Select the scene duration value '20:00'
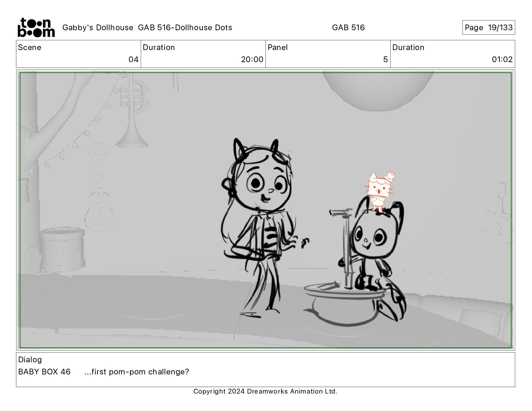The height and width of the screenshot is (411, 532). pyautogui.click(x=252, y=59)
